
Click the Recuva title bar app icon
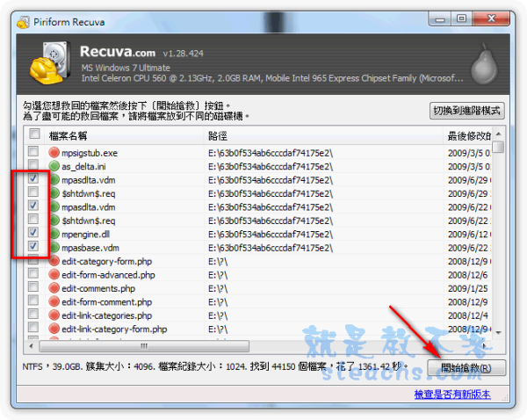pos(23,22)
